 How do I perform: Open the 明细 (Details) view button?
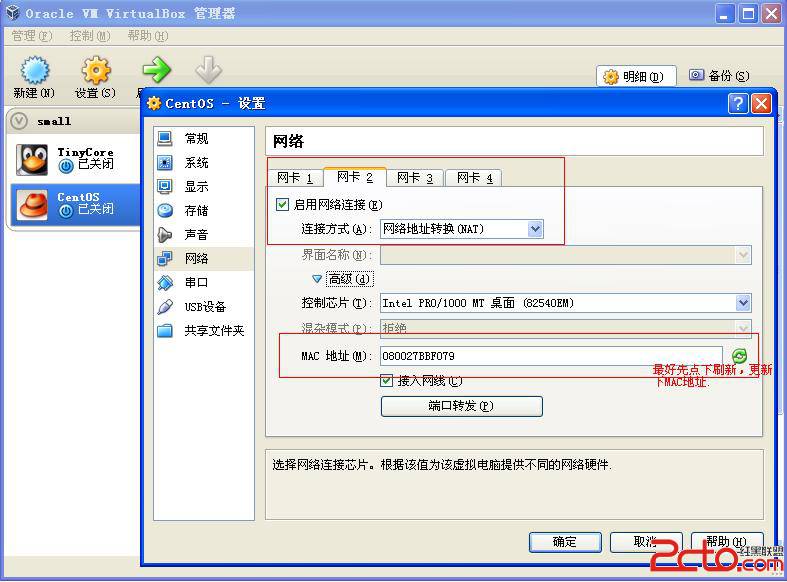pyautogui.click(x=636, y=76)
